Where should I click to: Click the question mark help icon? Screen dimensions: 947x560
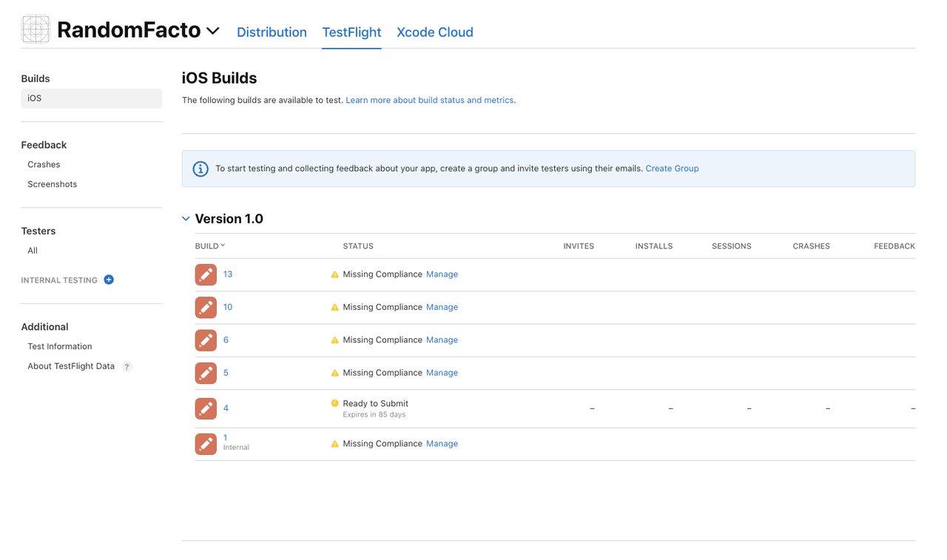(127, 367)
